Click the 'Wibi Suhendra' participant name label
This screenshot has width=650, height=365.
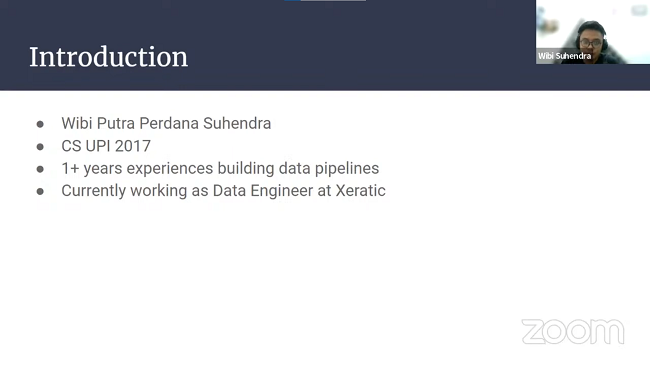click(x=564, y=56)
